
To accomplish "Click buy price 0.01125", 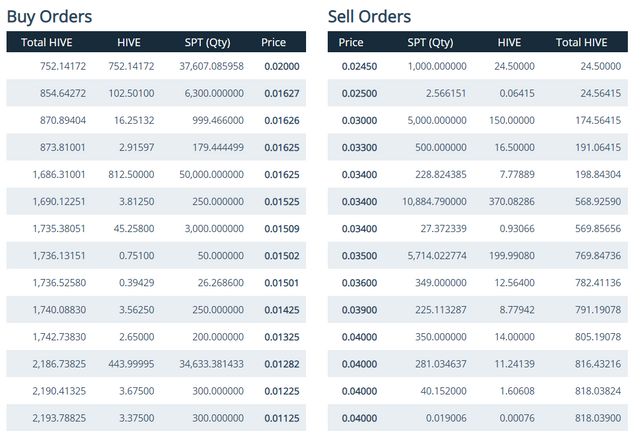I will click(x=282, y=418).
